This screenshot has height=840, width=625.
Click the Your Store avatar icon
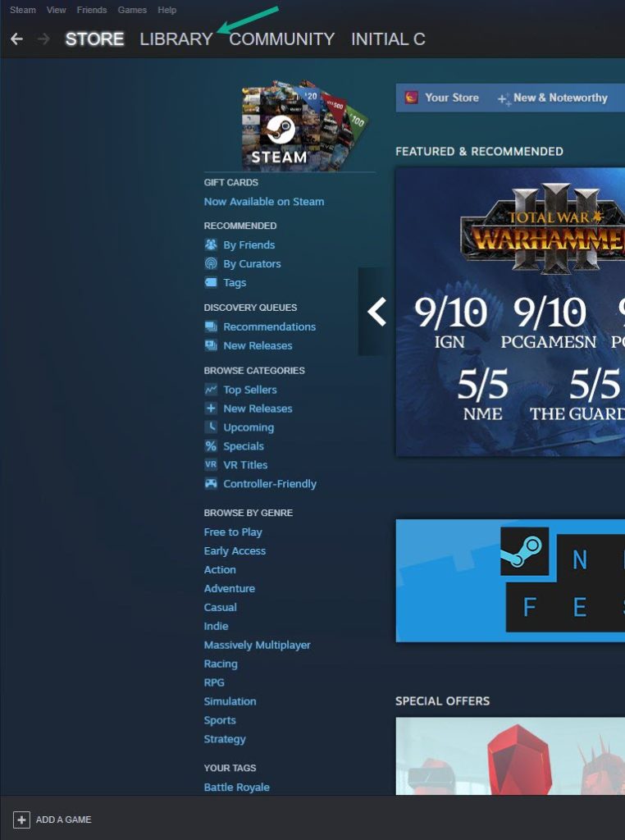point(411,98)
